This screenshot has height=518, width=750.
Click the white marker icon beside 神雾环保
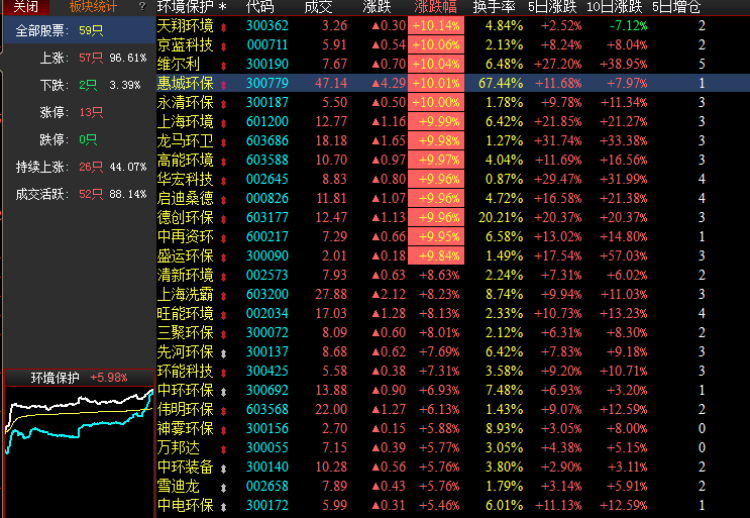click(222, 429)
